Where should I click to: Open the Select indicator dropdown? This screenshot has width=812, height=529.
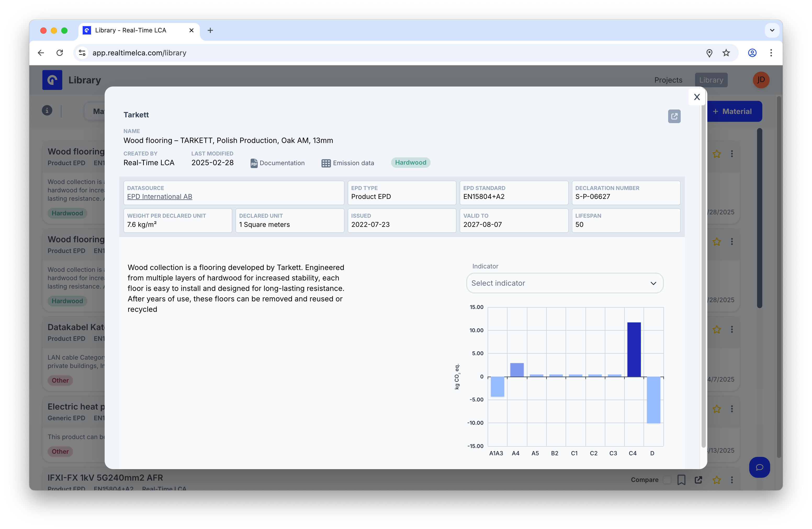[x=565, y=283]
